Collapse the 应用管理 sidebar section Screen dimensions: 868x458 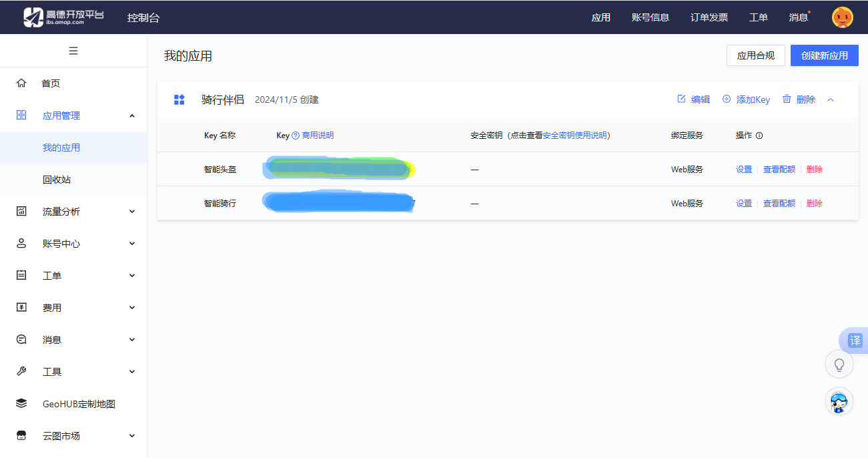(x=132, y=116)
